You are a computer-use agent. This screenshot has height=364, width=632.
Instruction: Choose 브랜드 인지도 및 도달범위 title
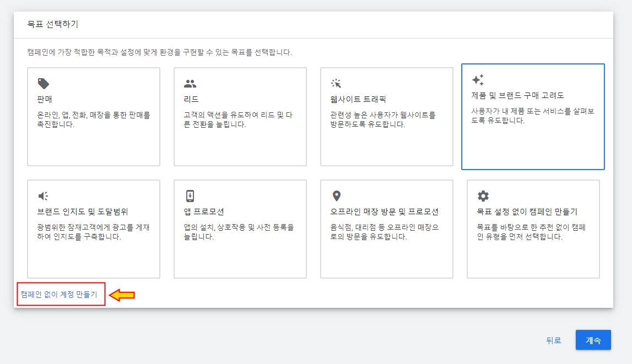(x=83, y=211)
